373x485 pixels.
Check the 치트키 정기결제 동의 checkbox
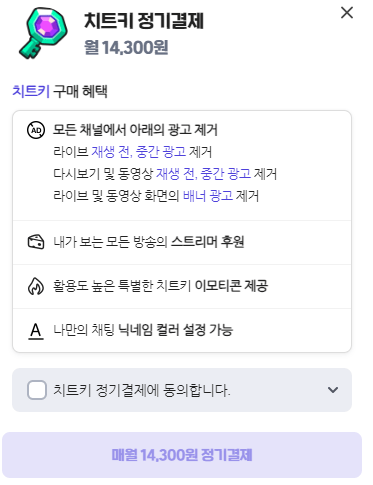click(37, 390)
